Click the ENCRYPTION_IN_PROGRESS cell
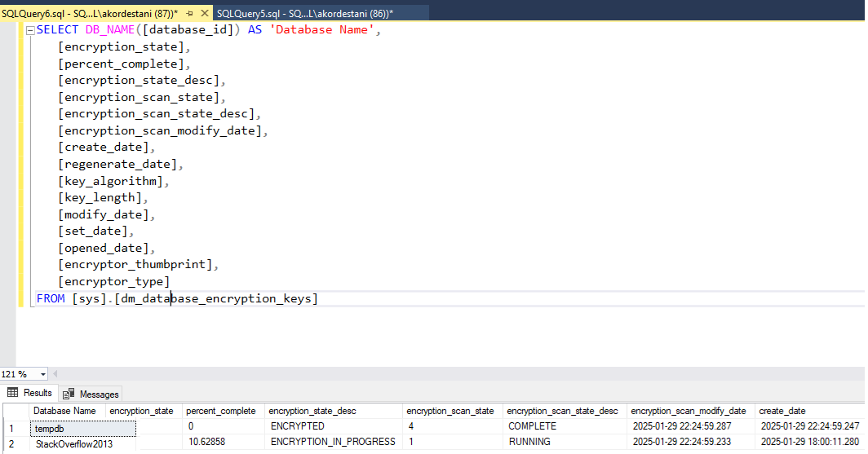 click(333, 442)
